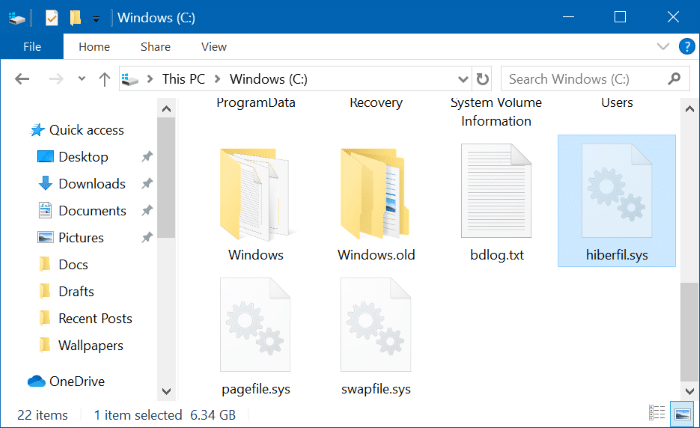
Task: Click the bdlog.txt file name
Action: click(x=496, y=255)
